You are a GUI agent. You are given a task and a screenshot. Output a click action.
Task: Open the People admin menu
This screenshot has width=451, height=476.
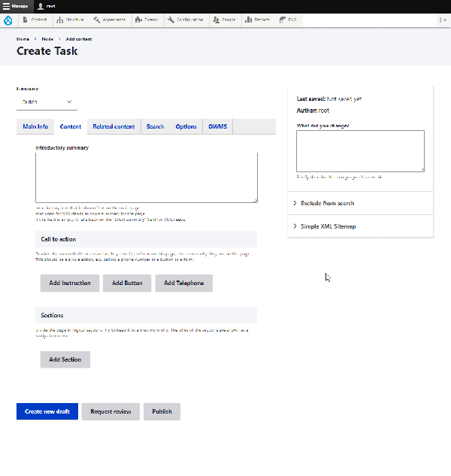coord(224,20)
